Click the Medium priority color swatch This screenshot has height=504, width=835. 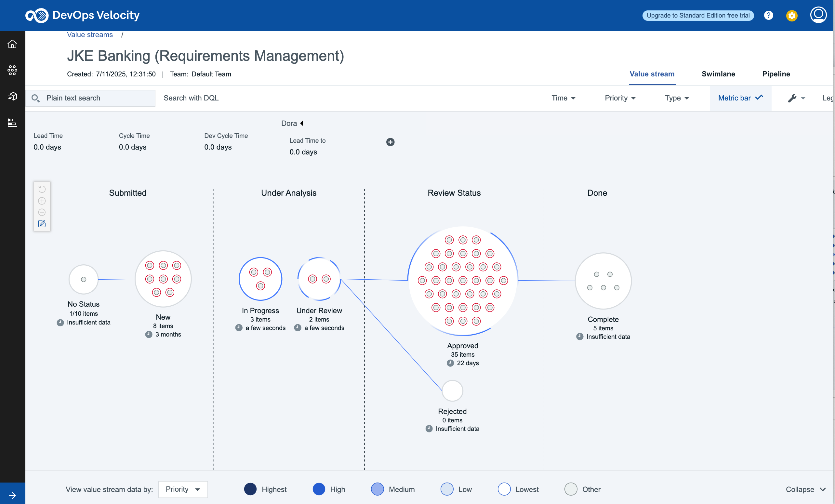[377, 489]
